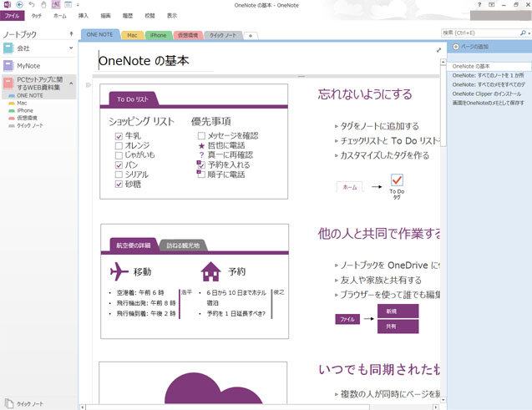This screenshot has width=532, height=410.
Task: Click the star tag beside 哲也に電話
Action: click(x=201, y=146)
